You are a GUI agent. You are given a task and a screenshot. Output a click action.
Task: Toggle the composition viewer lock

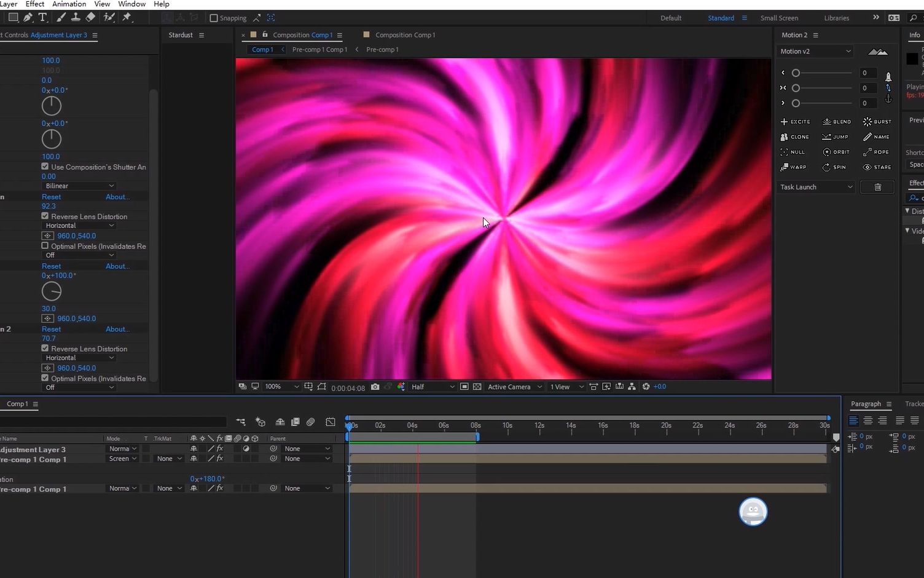265,34
